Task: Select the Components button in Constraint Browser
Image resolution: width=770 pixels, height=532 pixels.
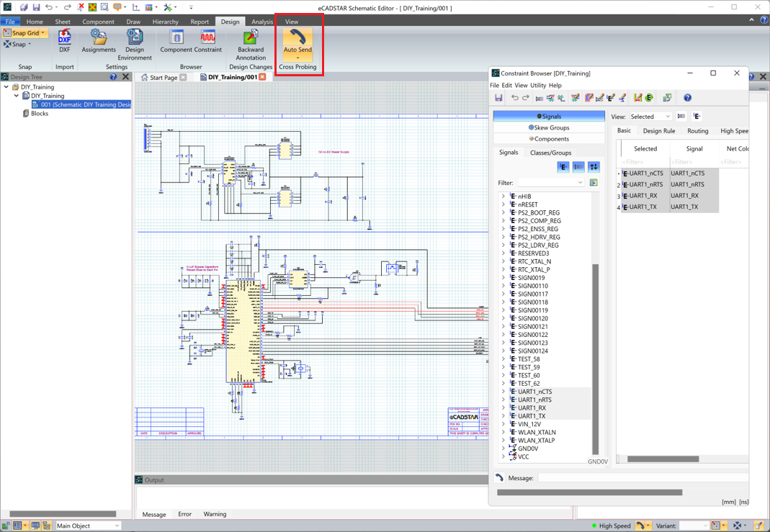Action: point(549,139)
